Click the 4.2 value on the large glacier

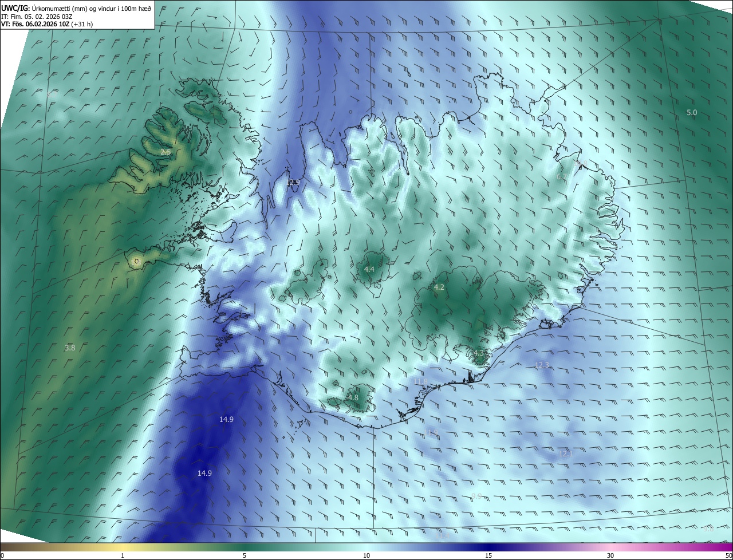(x=439, y=287)
